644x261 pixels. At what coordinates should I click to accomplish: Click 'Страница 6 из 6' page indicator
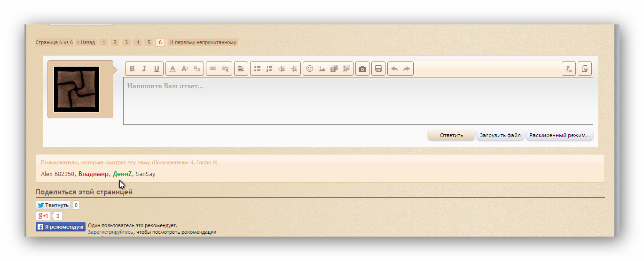[55, 42]
